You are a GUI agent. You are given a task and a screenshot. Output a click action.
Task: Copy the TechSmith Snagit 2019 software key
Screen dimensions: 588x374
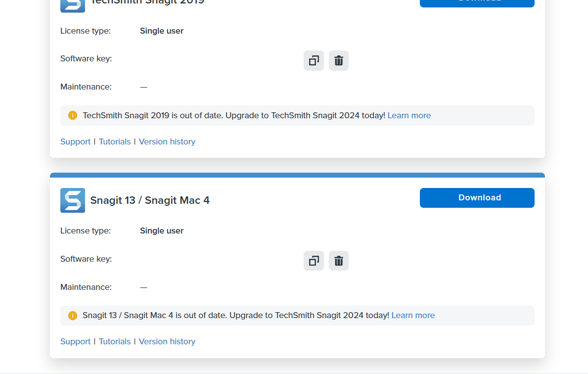pyautogui.click(x=314, y=60)
